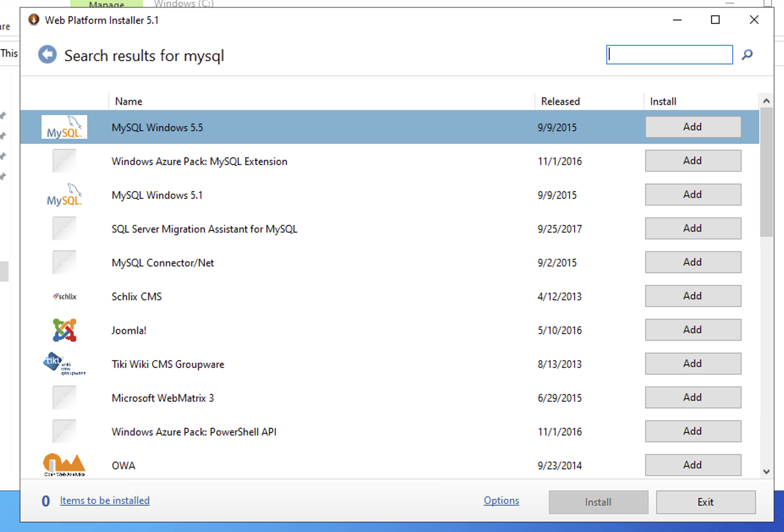The image size is (784, 532).
Task: Click the scrollbar up arrow
Action: coord(766,101)
